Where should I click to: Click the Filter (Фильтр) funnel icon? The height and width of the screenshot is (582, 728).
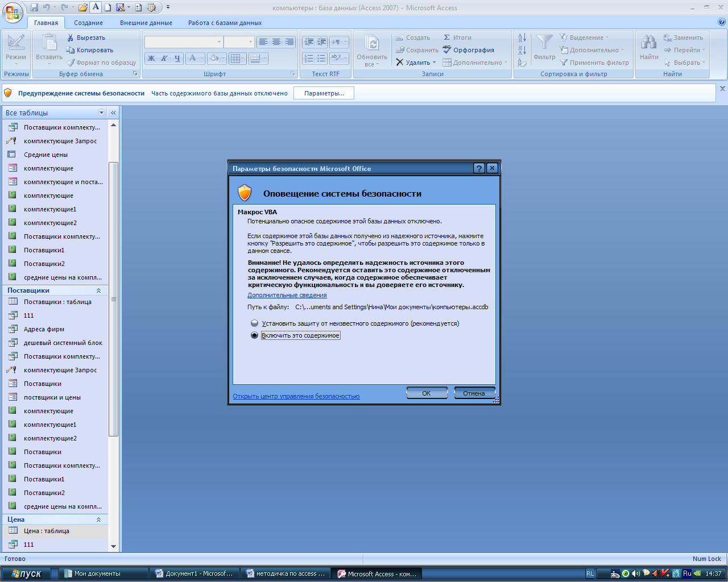click(x=544, y=43)
